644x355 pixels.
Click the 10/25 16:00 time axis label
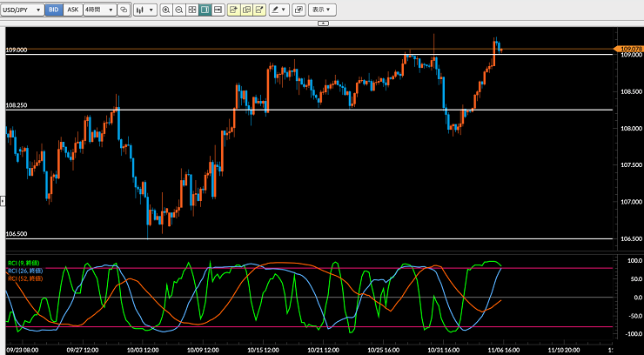(x=385, y=350)
